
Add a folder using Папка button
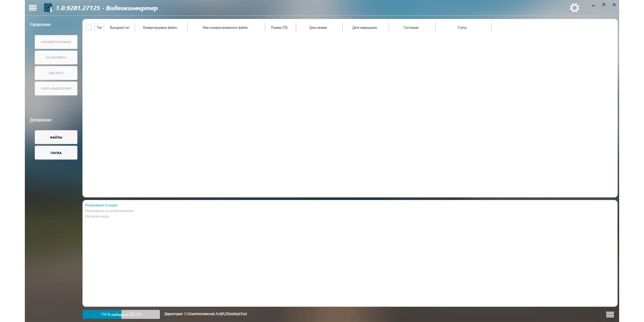pos(56,152)
